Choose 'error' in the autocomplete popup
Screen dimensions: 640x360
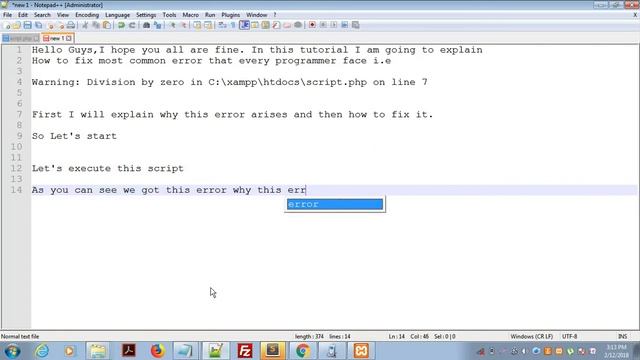pos(335,204)
